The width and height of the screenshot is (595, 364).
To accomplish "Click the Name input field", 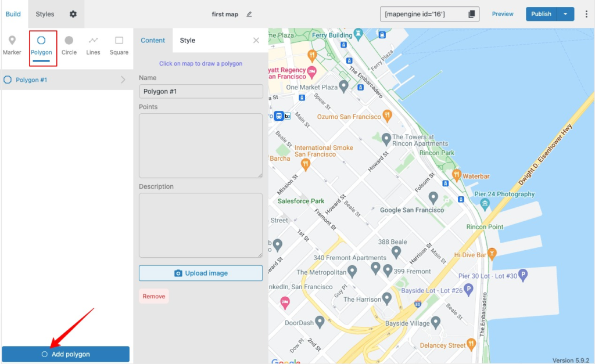I will (200, 91).
